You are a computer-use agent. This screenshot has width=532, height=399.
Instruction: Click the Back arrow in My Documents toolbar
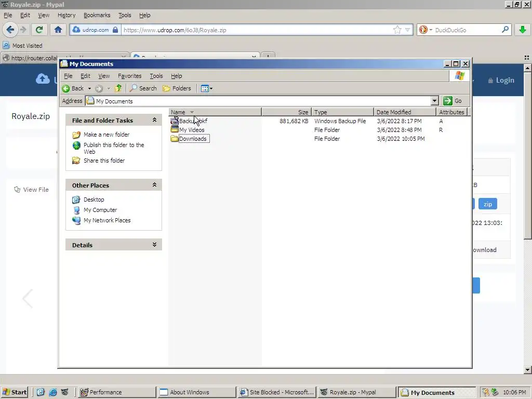pos(73,88)
